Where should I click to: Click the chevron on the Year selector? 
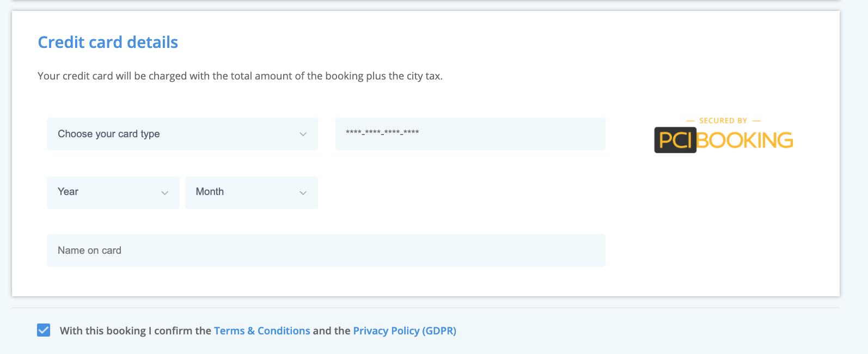click(x=165, y=192)
